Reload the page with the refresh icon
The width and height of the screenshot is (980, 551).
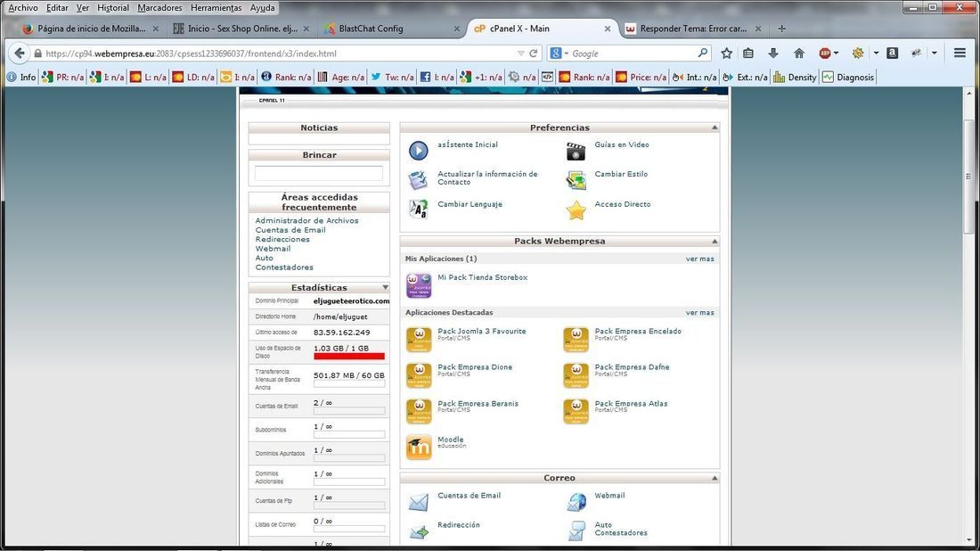[533, 53]
